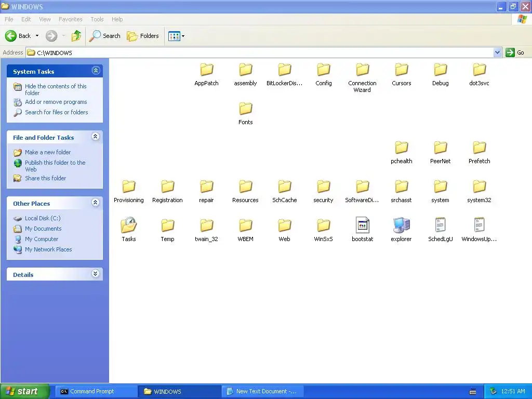The height and width of the screenshot is (399, 532).
Task: Select the SchCache folder
Action: (x=284, y=192)
